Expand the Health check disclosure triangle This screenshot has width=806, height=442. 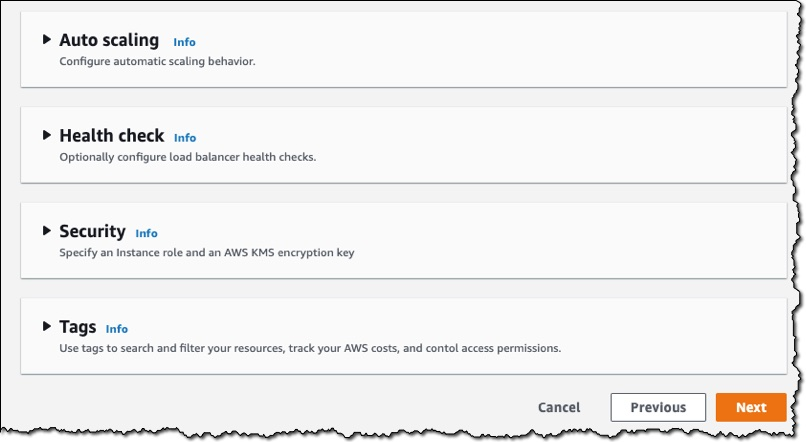pyautogui.click(x=47, y=135)
